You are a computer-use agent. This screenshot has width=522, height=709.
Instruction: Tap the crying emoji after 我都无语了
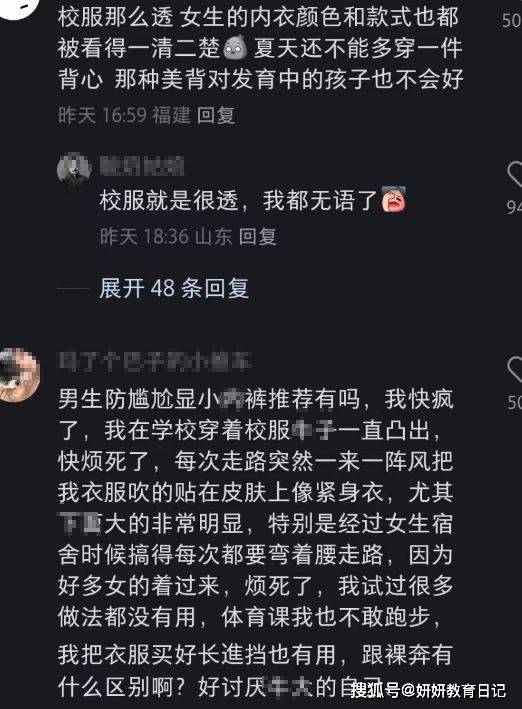[394, 199]
